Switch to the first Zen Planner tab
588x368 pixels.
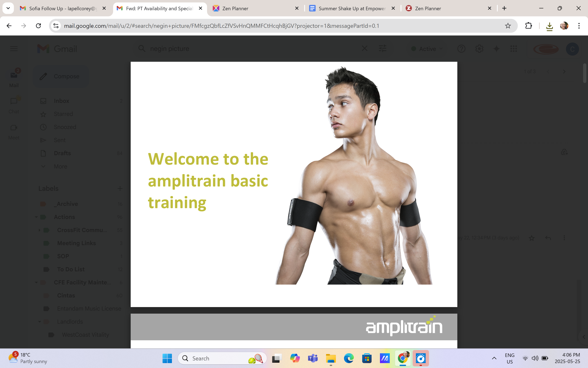256,9
